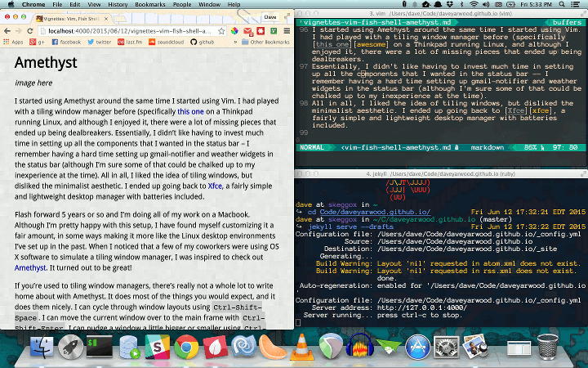Open the Chrome application menu
Screen dimensions: 588x368
[33, 5]
